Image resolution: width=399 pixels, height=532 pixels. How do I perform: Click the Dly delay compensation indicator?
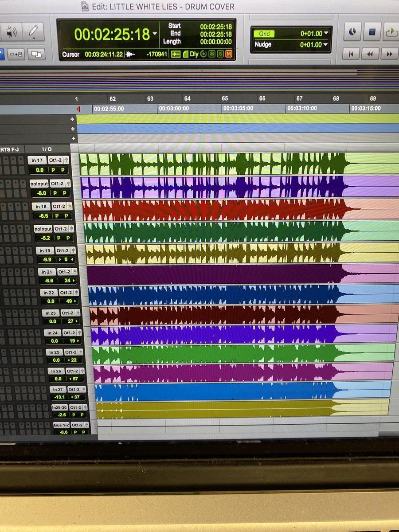195,54
